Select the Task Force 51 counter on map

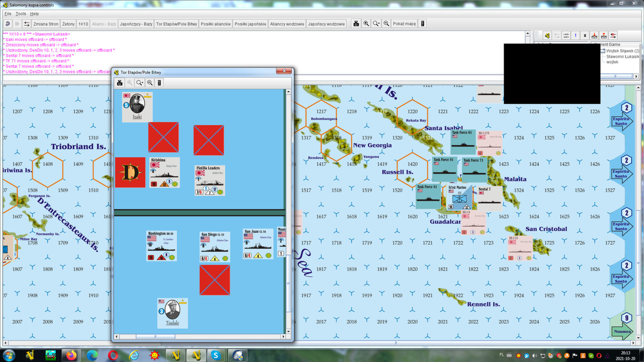[444, 169]
